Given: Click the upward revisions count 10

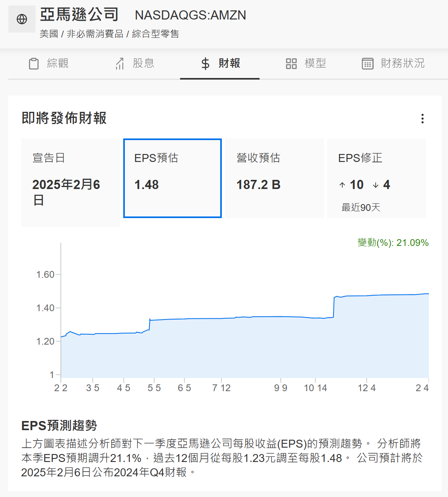Looking at the screenshot, I should point(357,185).
